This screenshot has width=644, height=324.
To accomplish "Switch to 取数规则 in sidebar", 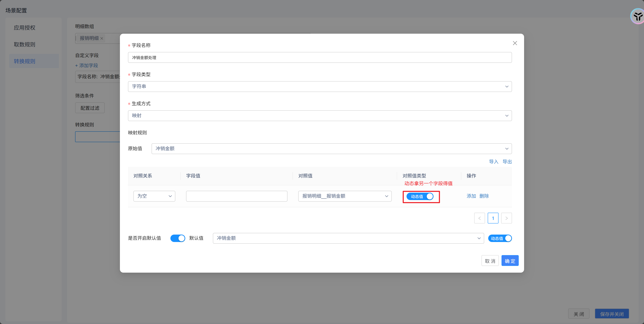I will pyautogui.click(x=24, y=44).
